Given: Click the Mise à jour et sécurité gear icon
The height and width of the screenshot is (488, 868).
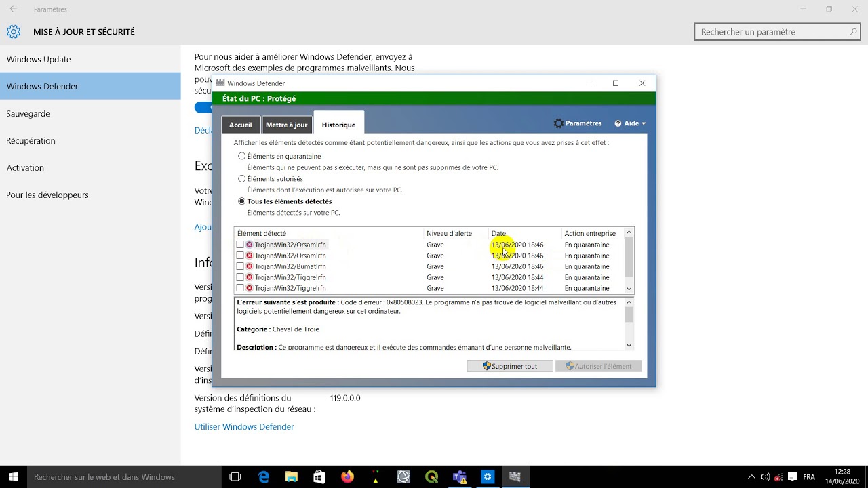Looking at the screenshot, I should coord(14,32).
